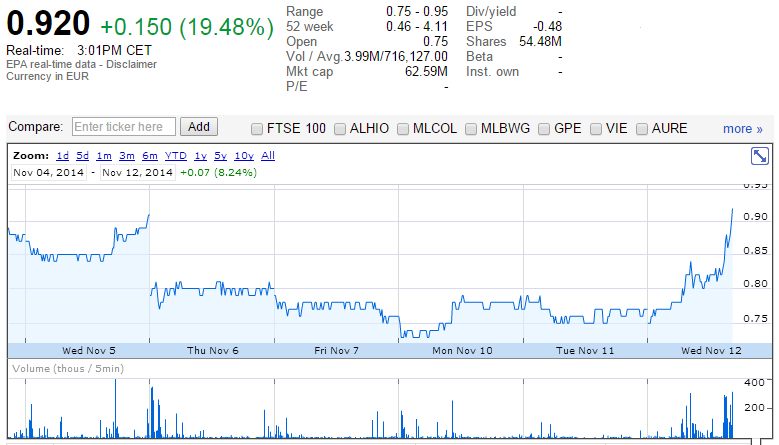
Task: Choose the YTD zoom range
Action: (176, 156)
